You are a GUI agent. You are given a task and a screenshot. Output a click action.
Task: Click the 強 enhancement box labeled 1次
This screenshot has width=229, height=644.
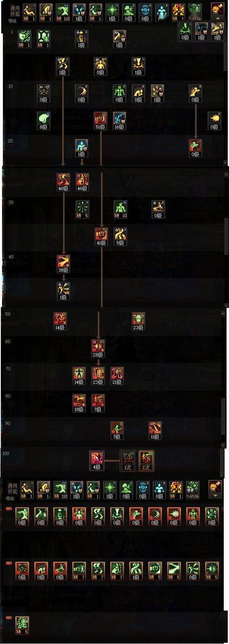click(x=127, y=461)
